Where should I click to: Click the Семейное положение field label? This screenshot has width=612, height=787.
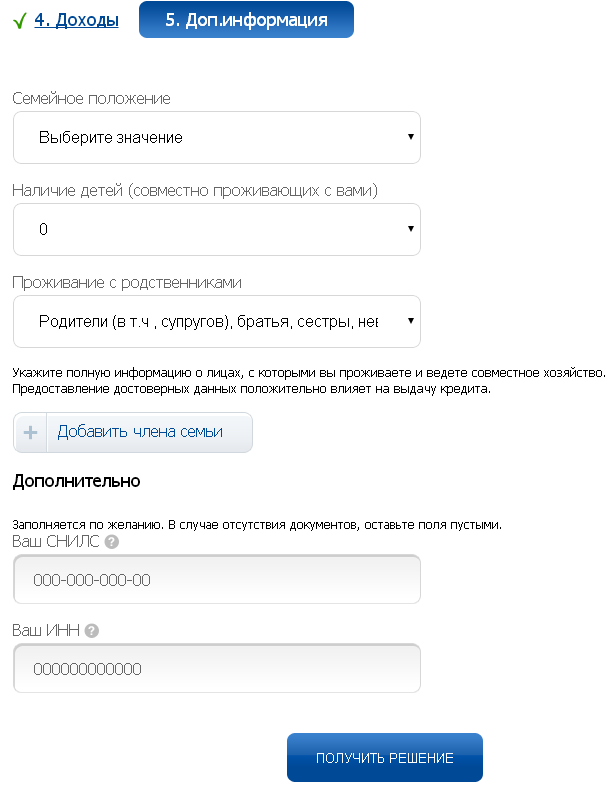click(91, 98)
